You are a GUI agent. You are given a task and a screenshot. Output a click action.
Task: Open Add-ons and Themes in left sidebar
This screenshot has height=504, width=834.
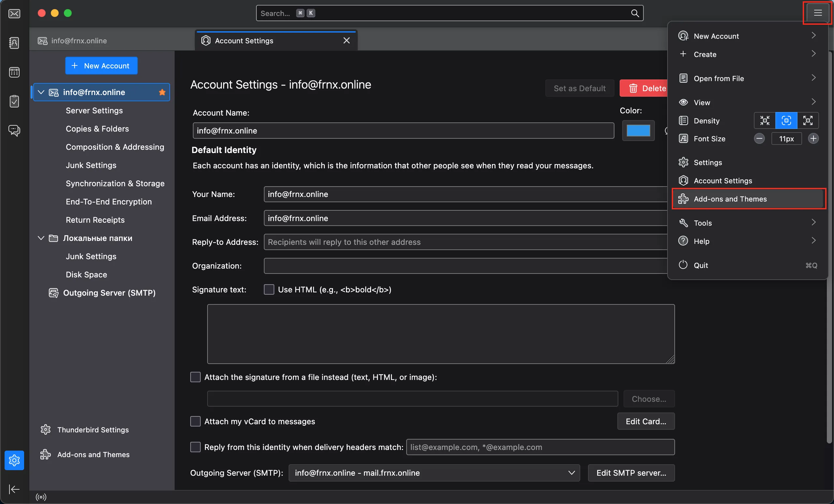pyautogui.click(x=85, y=454)
